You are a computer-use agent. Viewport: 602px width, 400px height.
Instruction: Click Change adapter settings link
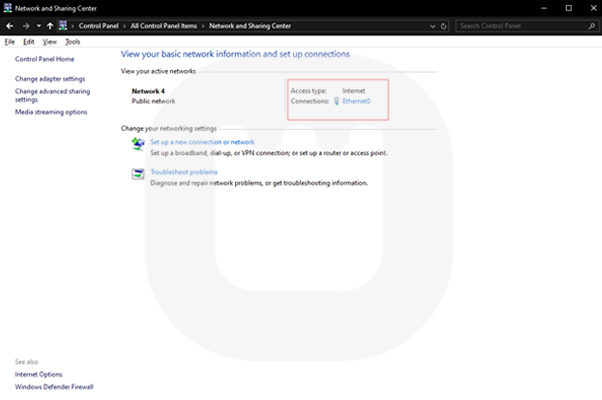[x=50, y=78]
